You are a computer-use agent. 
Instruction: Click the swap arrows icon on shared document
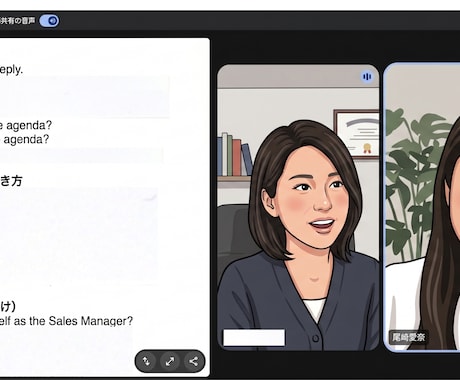point(146,361)
